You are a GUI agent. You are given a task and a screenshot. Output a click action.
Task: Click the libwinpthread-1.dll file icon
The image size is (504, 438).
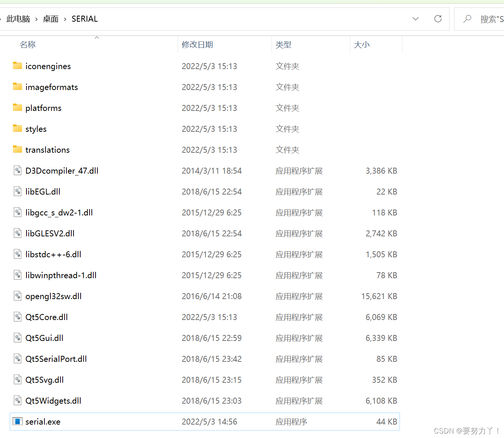(18, 275)
